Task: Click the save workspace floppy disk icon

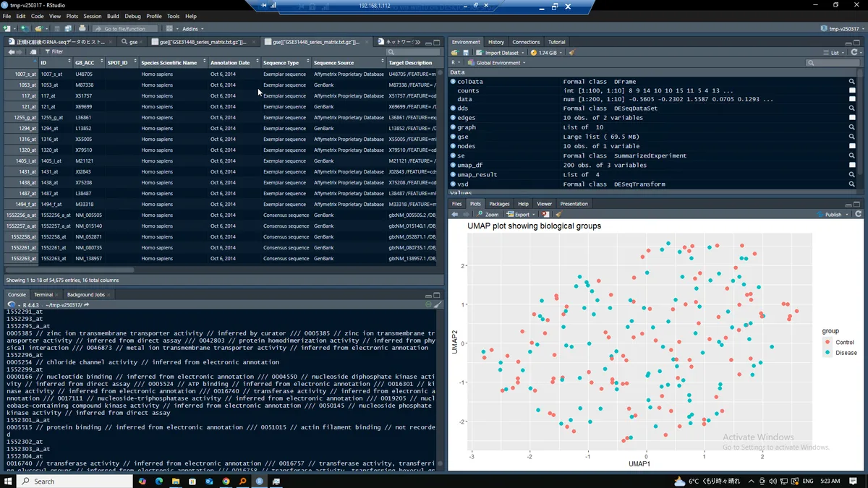Action: click(x=464, y=53)
